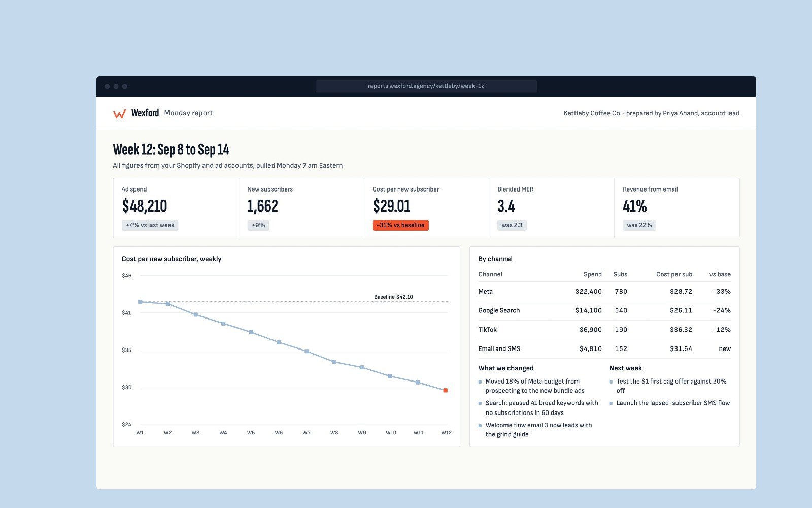The image size is (812, 508).
Task: Click the 'By channel' panel title
Action: tap(495, 259)
